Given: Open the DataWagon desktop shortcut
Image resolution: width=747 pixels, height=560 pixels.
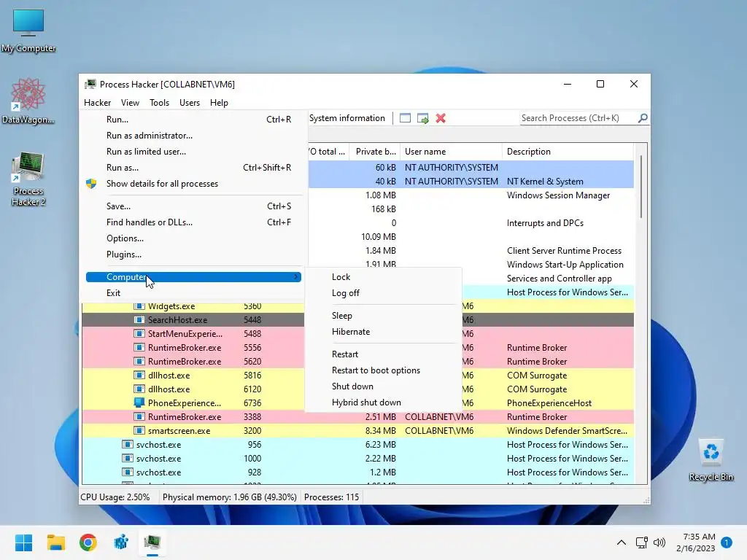Looking at the screenshot, I should point(28,101).
